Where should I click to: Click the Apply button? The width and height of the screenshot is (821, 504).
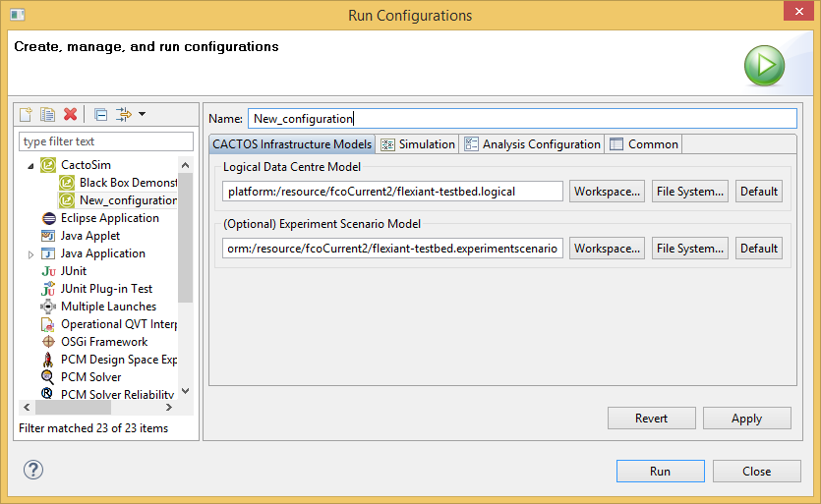click(x=746, y=419)
